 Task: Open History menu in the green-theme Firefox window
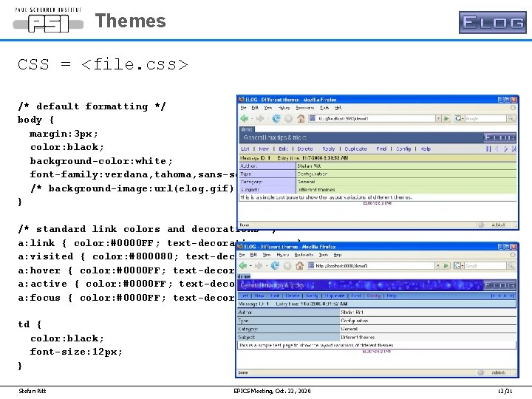pos(284,108)
